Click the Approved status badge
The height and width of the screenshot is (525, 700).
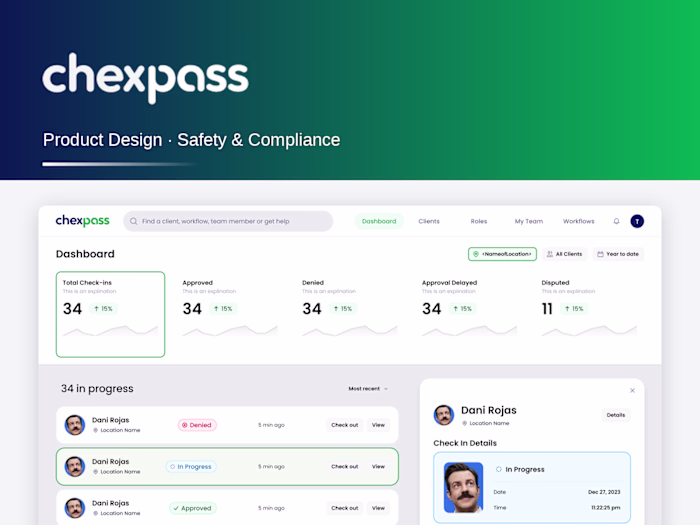click(x=192, y=508)
